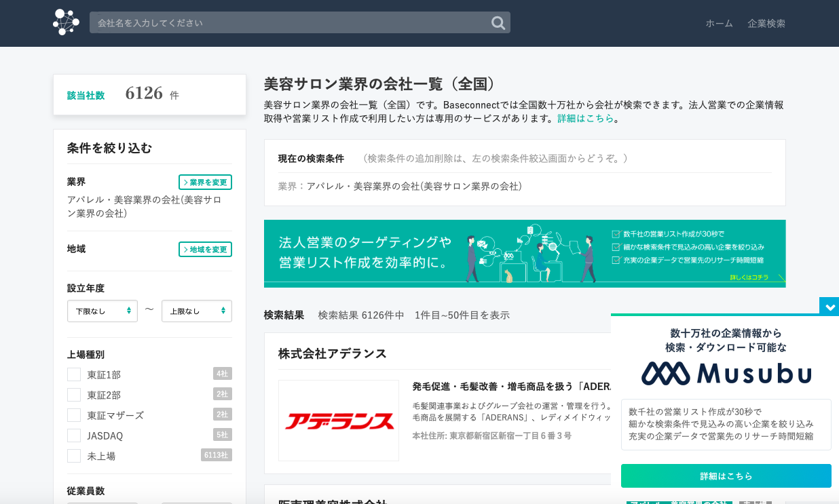Click the magnifying glass search icon

pyautogui.click(x=498, y=23)
